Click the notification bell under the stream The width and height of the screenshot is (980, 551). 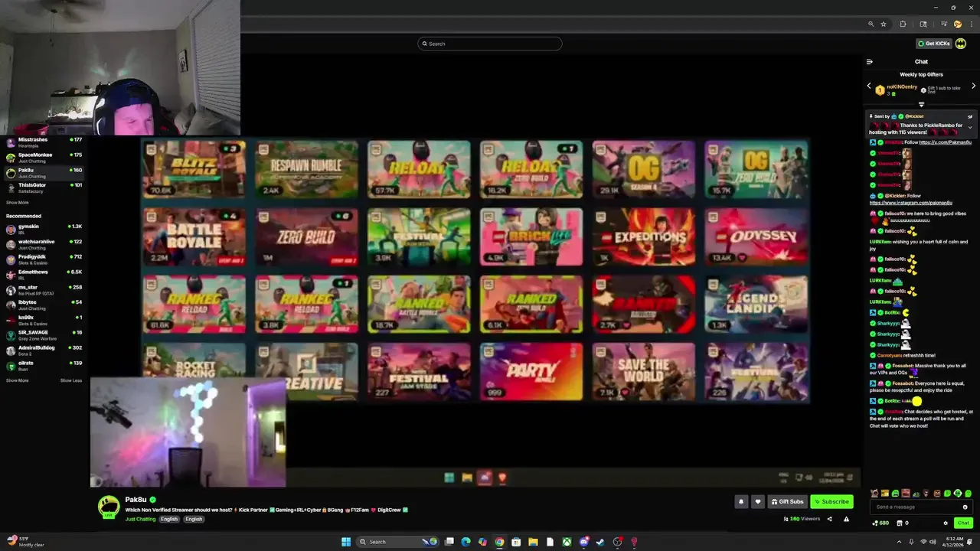coord(741,502)
